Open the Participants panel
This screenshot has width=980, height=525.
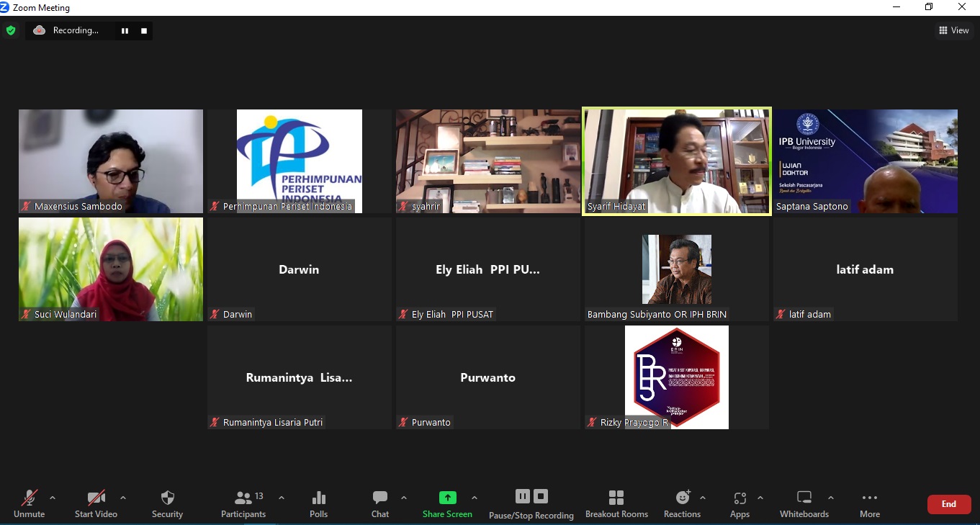(244, 503)
